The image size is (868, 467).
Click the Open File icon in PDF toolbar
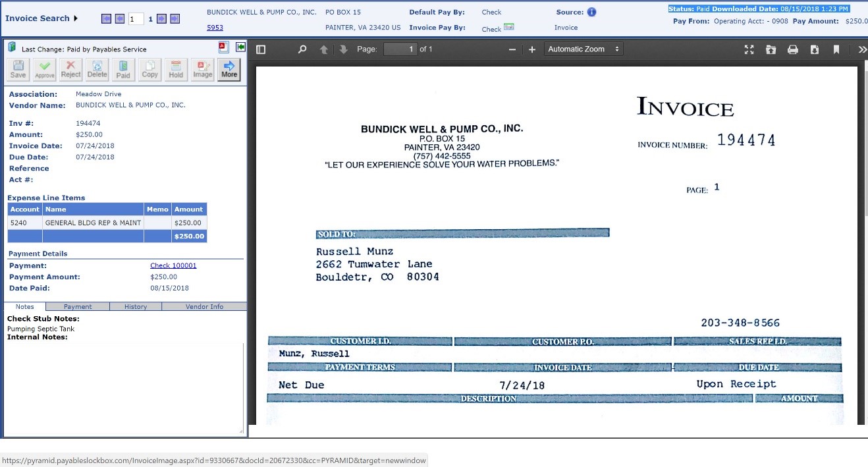771,49
